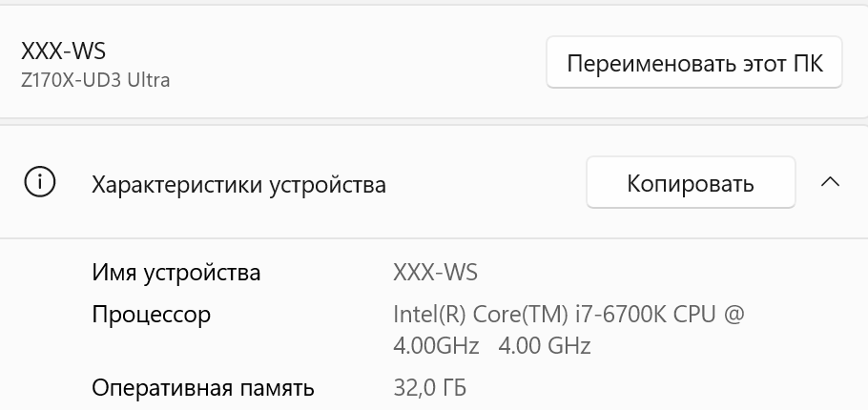This screenshot has height=410, width=868.
Task: Click XXX-WS title above Z170X-UD3 Ultra
Action: pos(63,51)
